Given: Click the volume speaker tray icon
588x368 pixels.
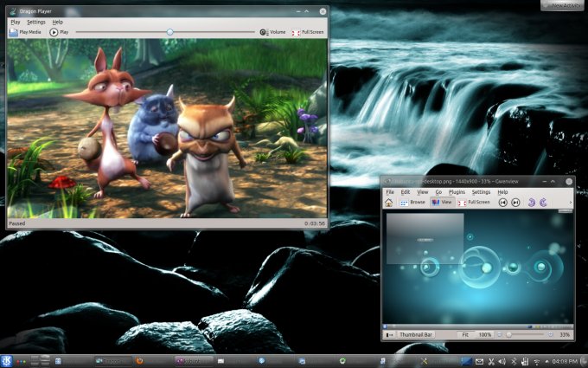Looking at the screenshot, I should [502, 362].
